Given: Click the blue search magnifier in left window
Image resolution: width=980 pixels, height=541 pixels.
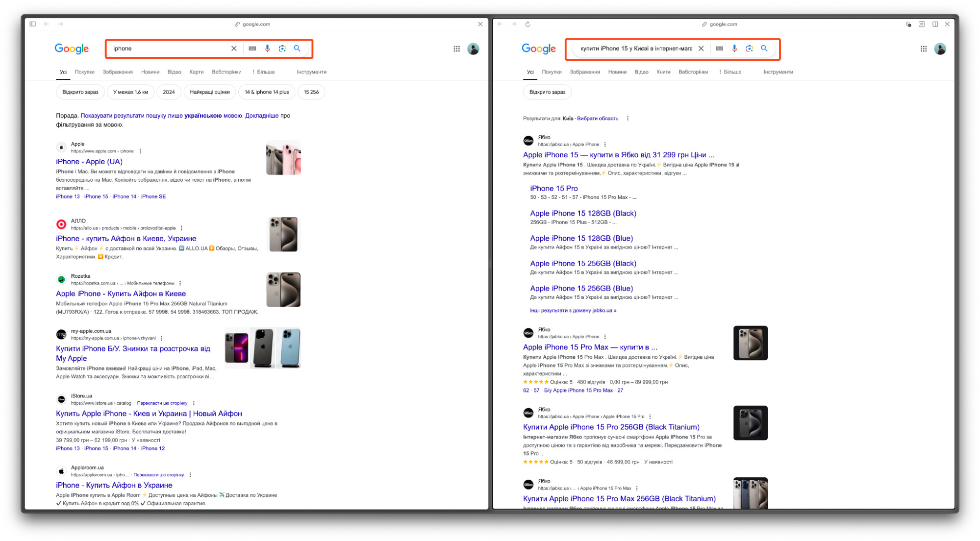Looking at the screenshot, I should click(x=297, y=49).
